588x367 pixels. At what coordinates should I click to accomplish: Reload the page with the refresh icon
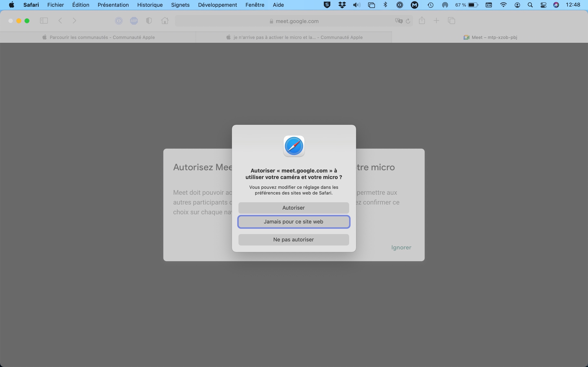pos(408,21)
